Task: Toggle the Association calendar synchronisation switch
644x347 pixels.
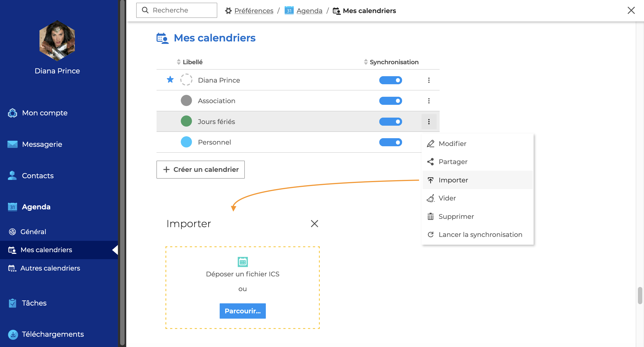Action: [390, 101]
